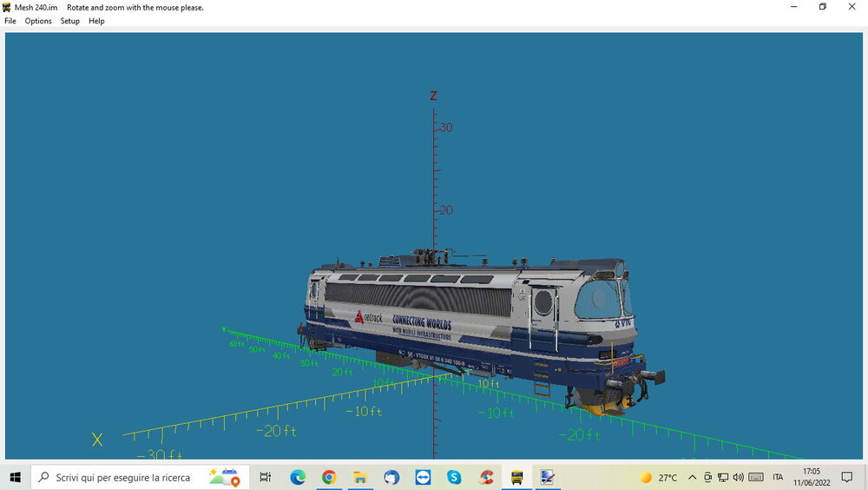
Task: Click the search highlights icon in search box
Action: tap(224, 477)
